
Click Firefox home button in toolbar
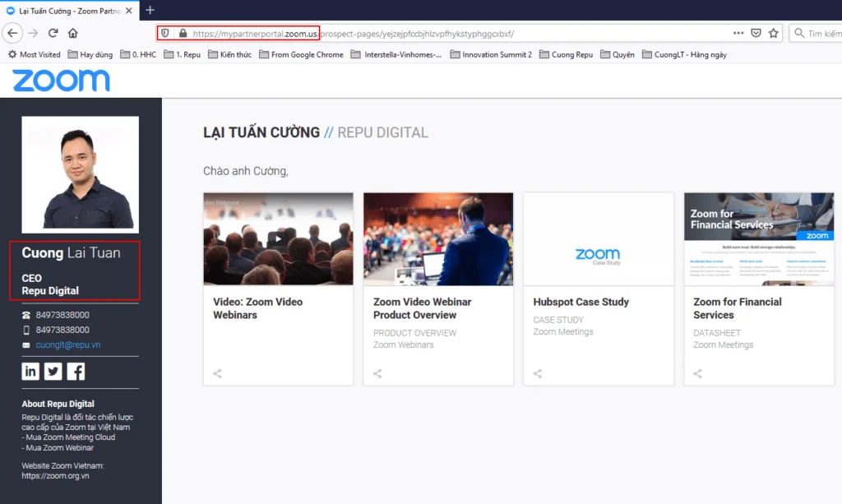tap(72, 34)
